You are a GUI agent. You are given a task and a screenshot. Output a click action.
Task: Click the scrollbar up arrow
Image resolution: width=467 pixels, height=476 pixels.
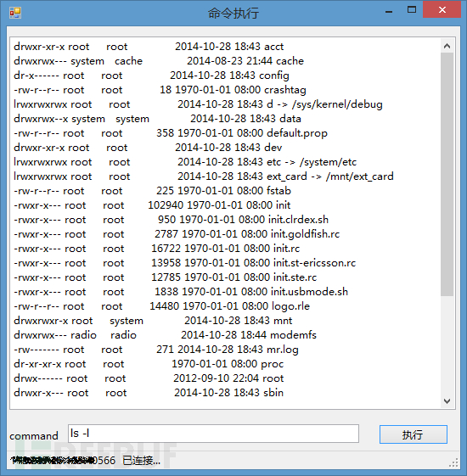coord(447,46)
